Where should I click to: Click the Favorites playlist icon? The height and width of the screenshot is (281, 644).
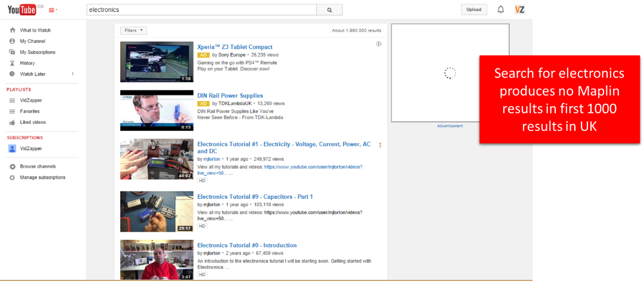click(13, 111)
